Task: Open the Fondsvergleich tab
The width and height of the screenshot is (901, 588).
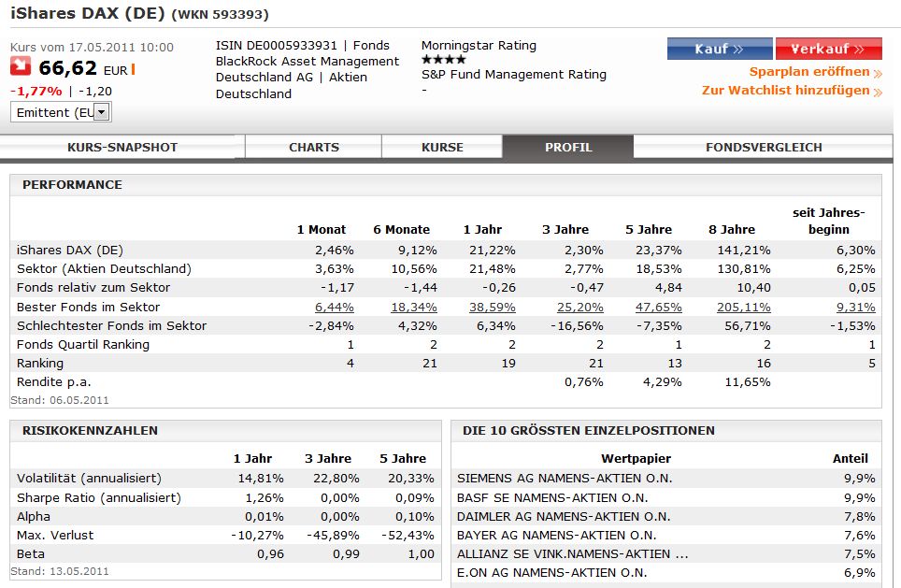Action: [x=764, y=147]
